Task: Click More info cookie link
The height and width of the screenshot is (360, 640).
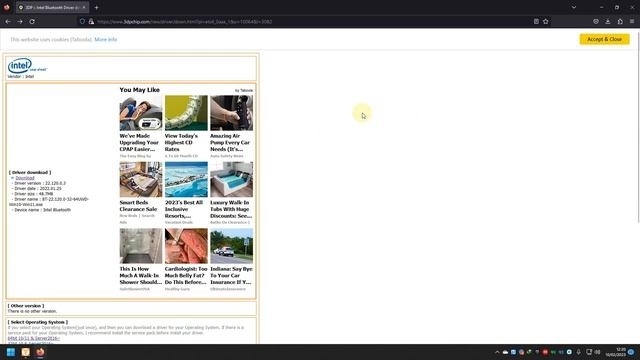Action: click(x=106, y=40)
